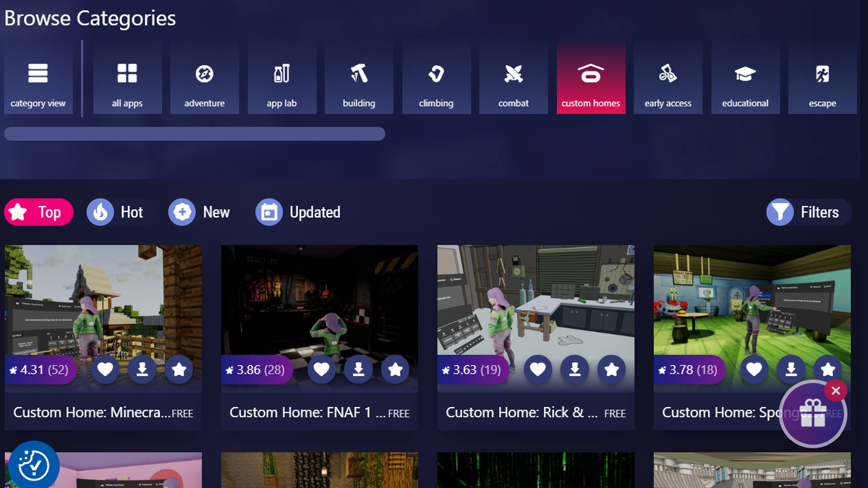Browse the escape category
This screenshot has width=868, height=488.
(x=822, y=77)
